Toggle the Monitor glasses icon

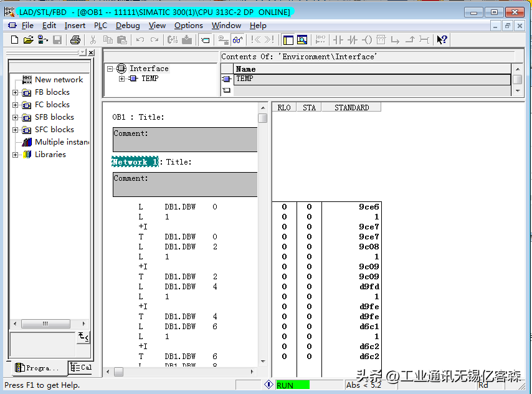tap(238, 40)
